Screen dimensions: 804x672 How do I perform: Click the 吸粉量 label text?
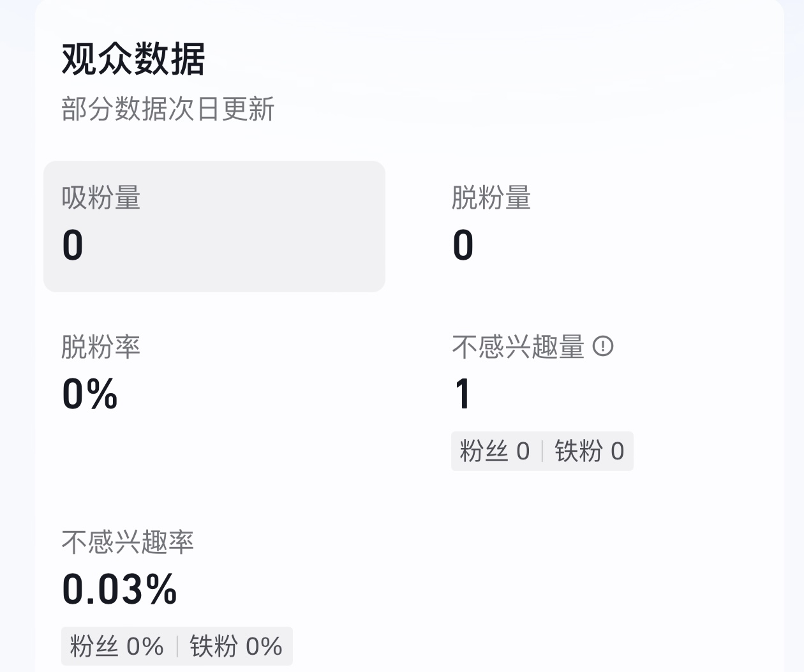(101, 198)
